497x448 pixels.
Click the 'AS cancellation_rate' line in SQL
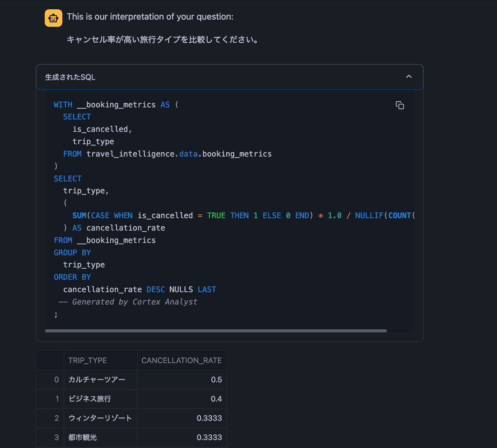pos(114,228)
